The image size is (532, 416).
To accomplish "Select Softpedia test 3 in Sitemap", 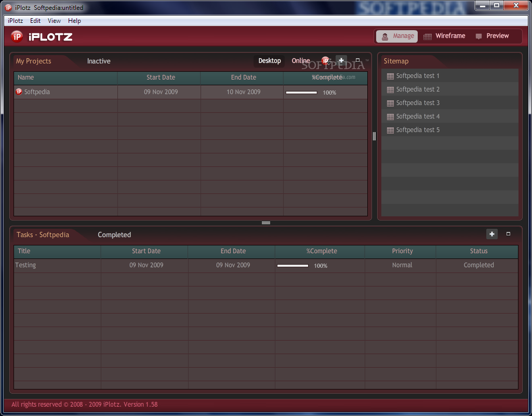I will click(x=418, y=103).
